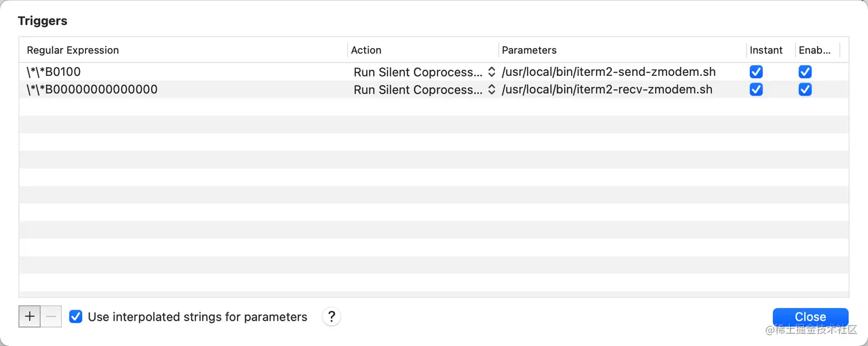
Task: Open Action dropdown for \*\*B00000000000000 trigger
Action: point(424,90)
